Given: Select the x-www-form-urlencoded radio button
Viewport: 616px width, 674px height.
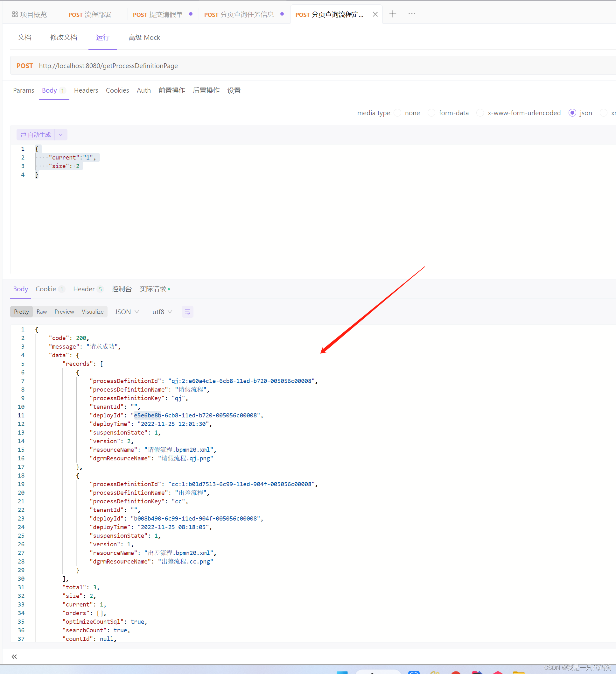Looking at the screenshot, I should (480, 113).
